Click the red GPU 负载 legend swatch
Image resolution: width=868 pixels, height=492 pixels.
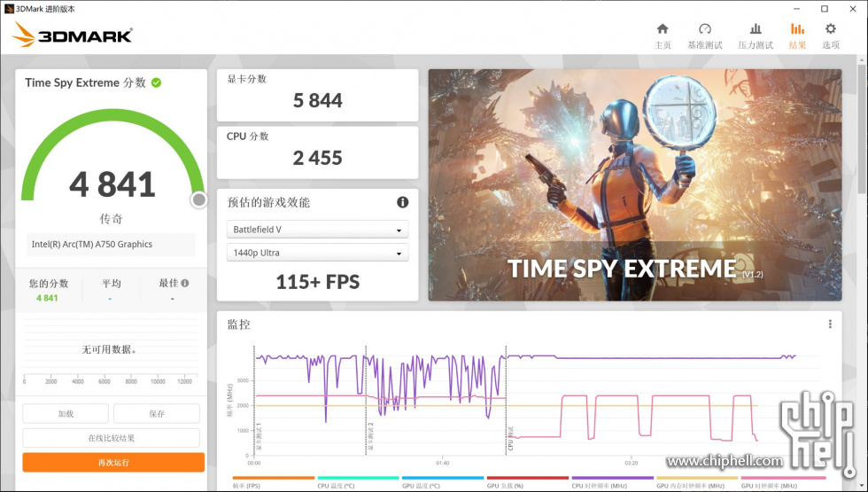click(x=528, y=478)
